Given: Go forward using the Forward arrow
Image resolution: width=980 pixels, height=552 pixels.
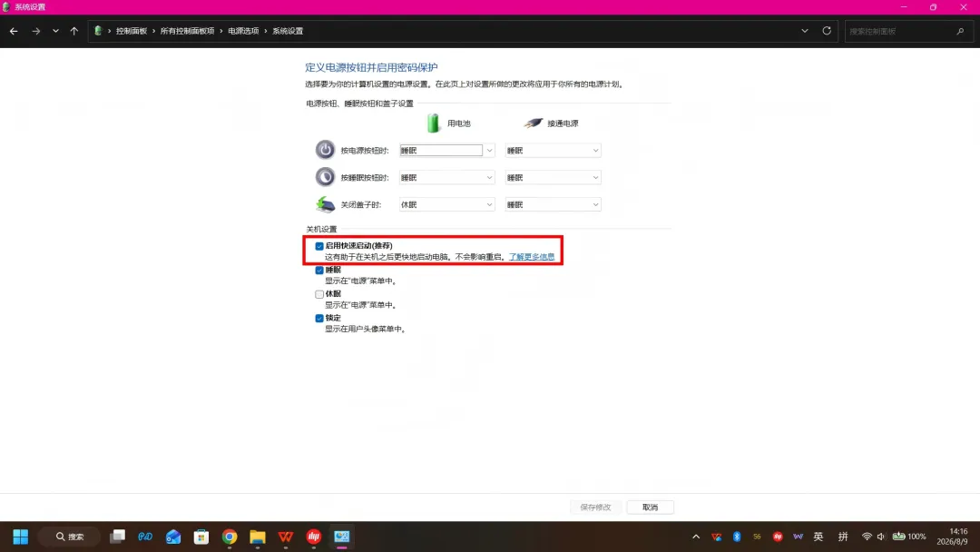Looking at the screenshot, I should [35, 31].
